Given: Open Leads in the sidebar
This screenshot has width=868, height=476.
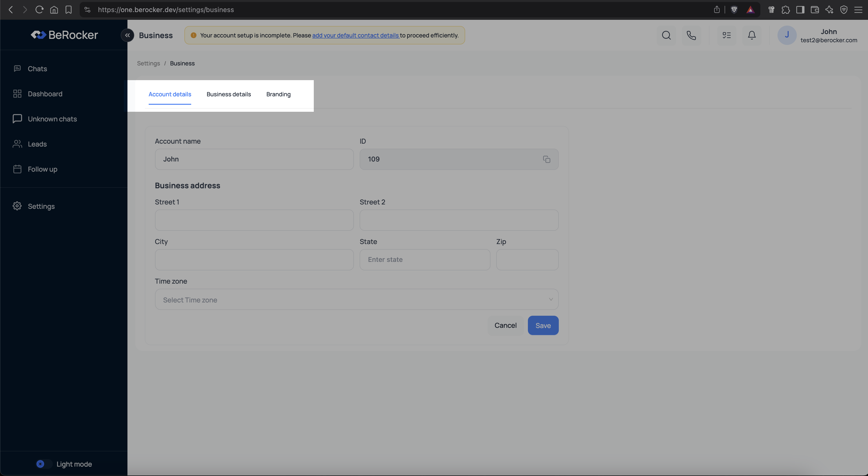Looking at the screenshot, I should point(37,144).
